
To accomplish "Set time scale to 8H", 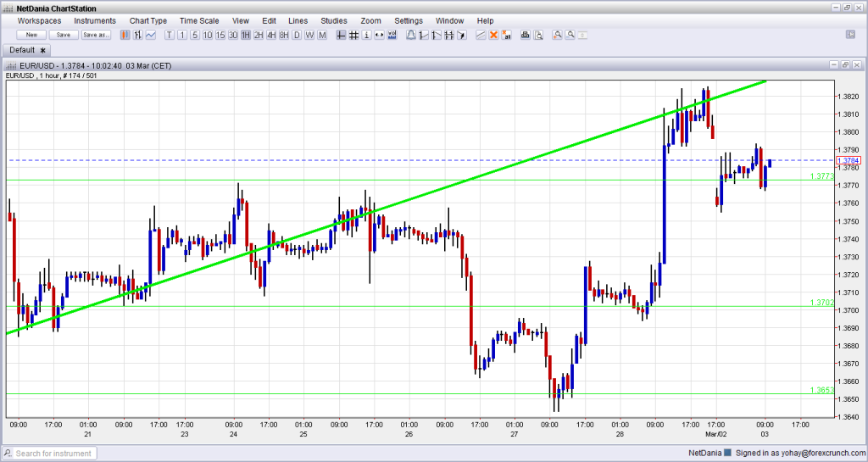I will coord(284,35).
